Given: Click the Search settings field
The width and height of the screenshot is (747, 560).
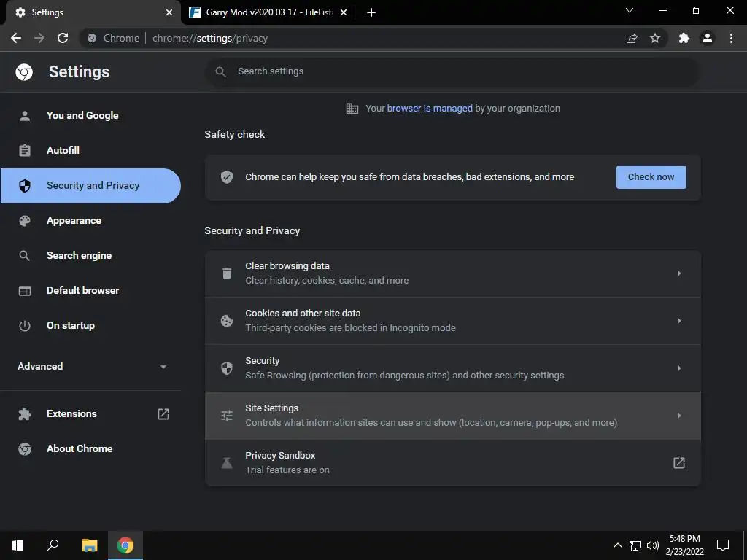Looking at the screenshot, I should click(x=452, y=71).
